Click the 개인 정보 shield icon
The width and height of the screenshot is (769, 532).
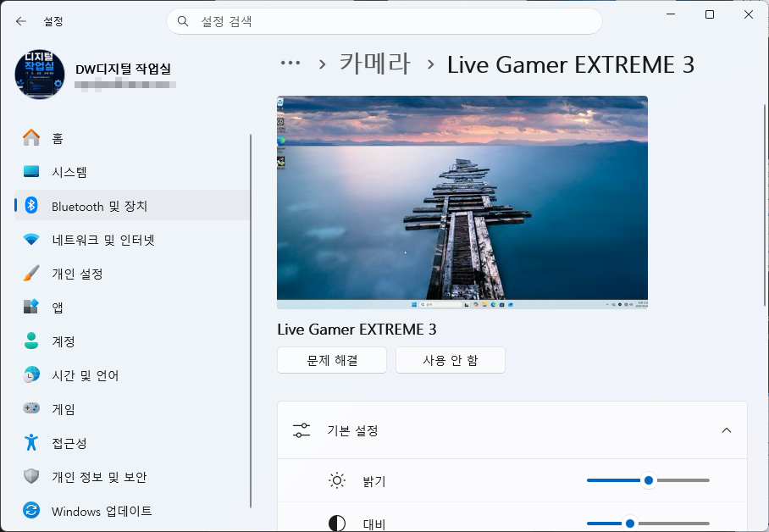coord(31,477)
